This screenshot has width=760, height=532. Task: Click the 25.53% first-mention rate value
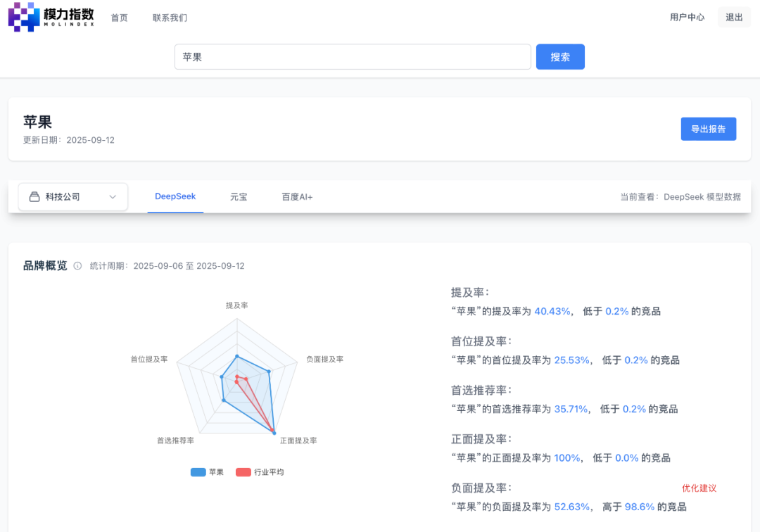[572, 360]
